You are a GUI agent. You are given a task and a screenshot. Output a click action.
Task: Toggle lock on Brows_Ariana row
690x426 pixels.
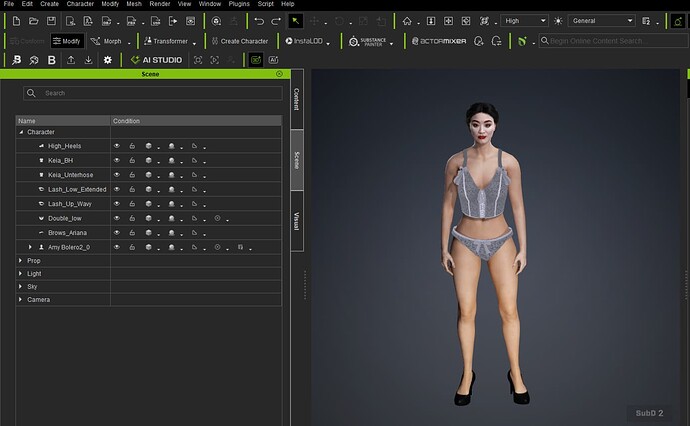click(132, 232)
